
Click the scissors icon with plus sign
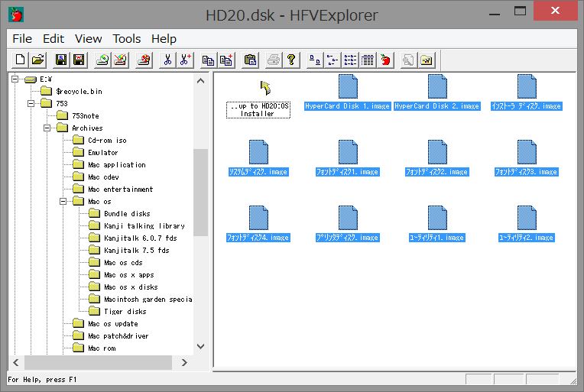pos(185,60)
